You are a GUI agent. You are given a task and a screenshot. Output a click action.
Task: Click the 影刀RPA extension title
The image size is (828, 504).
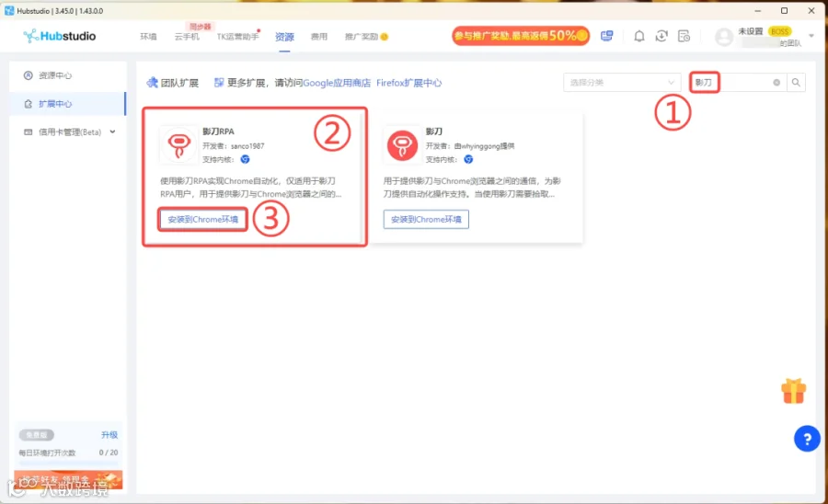click(x=218, y=131)
